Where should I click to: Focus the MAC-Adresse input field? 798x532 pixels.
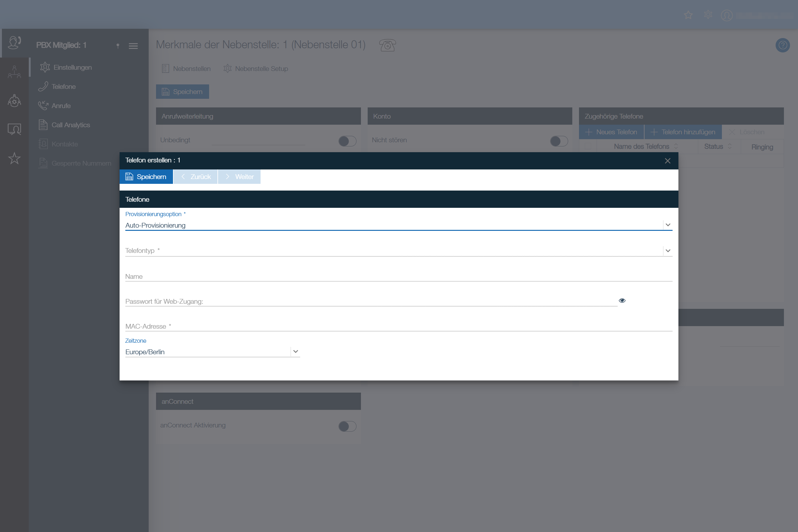tap(399, 326)
